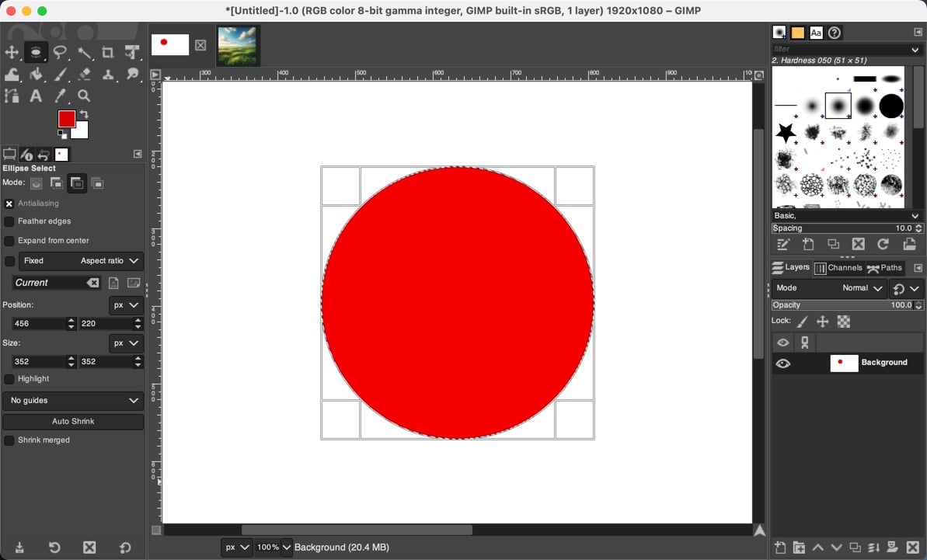Screen dimensions: 927x560
Task: Create a new brush in Brushes panel
Action: click(x=808, y=244)
